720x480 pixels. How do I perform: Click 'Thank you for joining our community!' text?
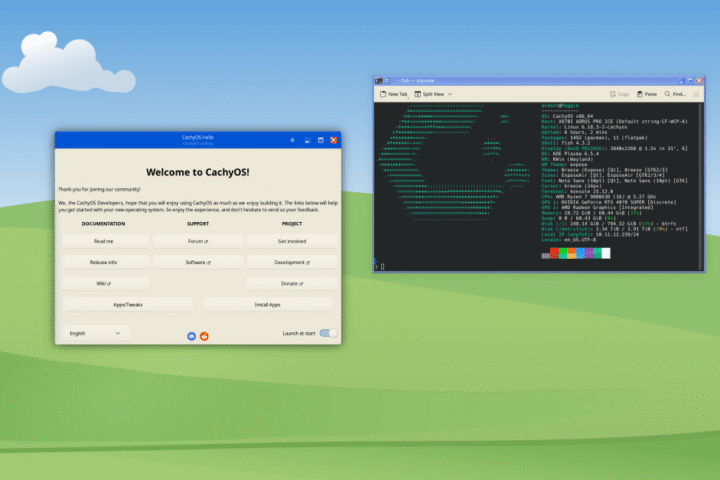pyautogui.click(x=99, y=189)
